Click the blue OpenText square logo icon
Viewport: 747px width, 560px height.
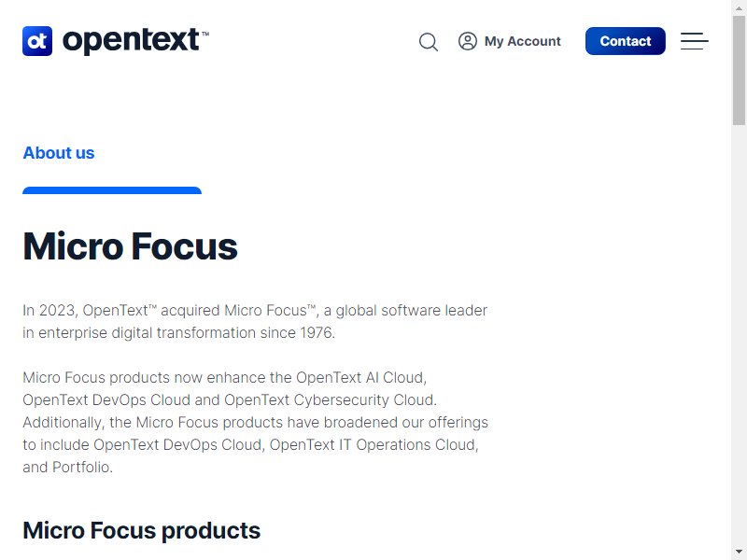pos(37,41)
